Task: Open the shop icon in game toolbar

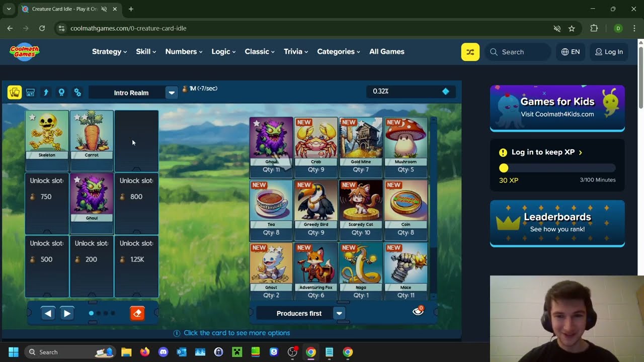Action: point(30,93)
